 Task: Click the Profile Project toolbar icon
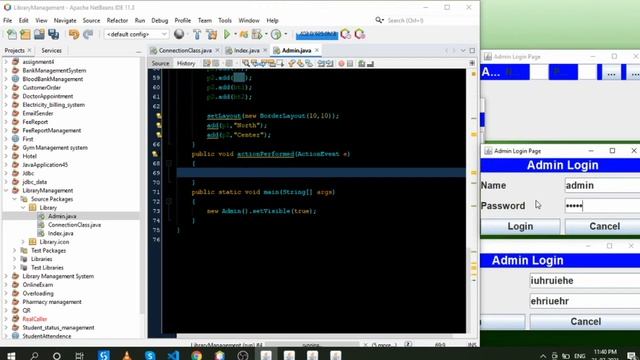[x=276, y=34]
